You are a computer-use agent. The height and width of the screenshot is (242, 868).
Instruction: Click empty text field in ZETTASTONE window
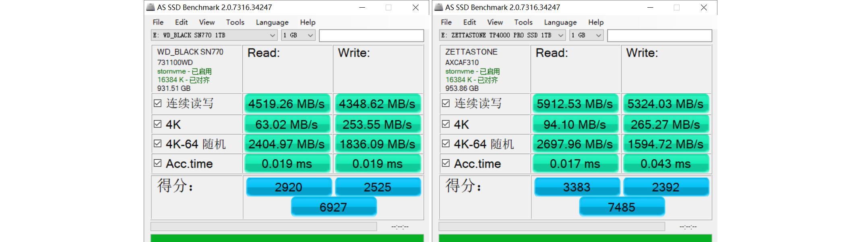659,35
